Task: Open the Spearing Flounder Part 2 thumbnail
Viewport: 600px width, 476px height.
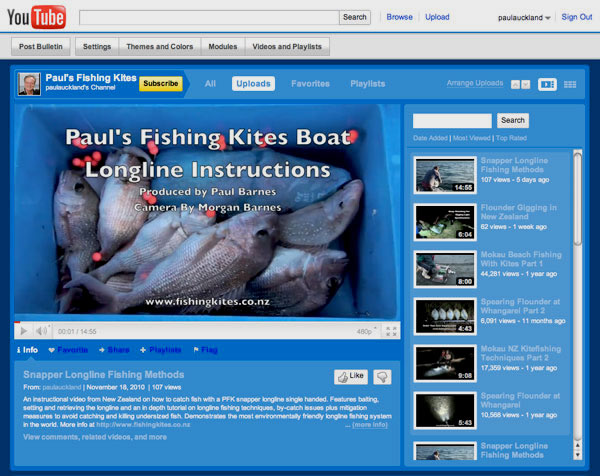Action: tap(445, 316)
